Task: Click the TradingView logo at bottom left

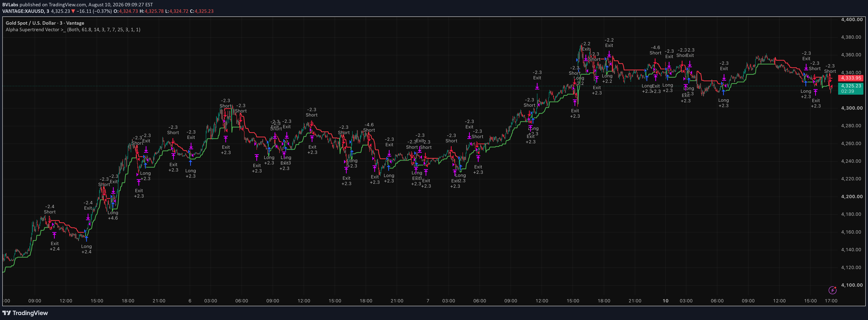Action: tap(25, 313)
